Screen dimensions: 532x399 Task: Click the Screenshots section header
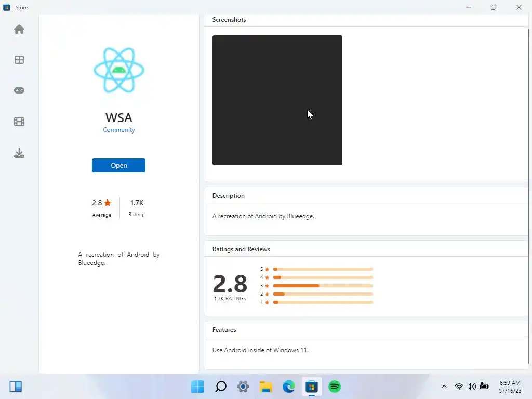point(229,20)
